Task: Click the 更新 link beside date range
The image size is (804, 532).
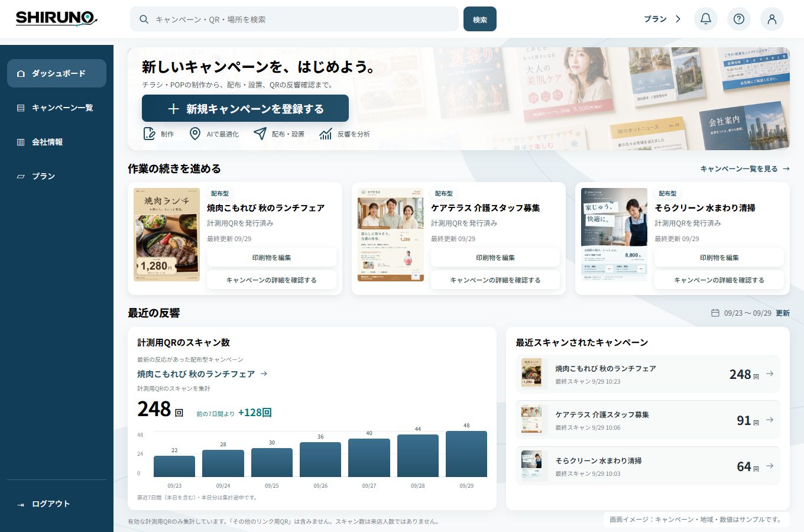Action: point(783,313)
